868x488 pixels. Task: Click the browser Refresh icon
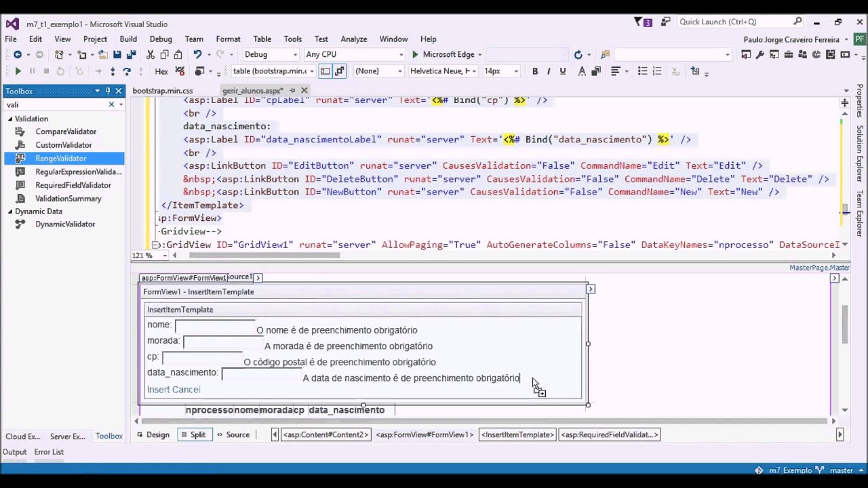pos(578,54)
